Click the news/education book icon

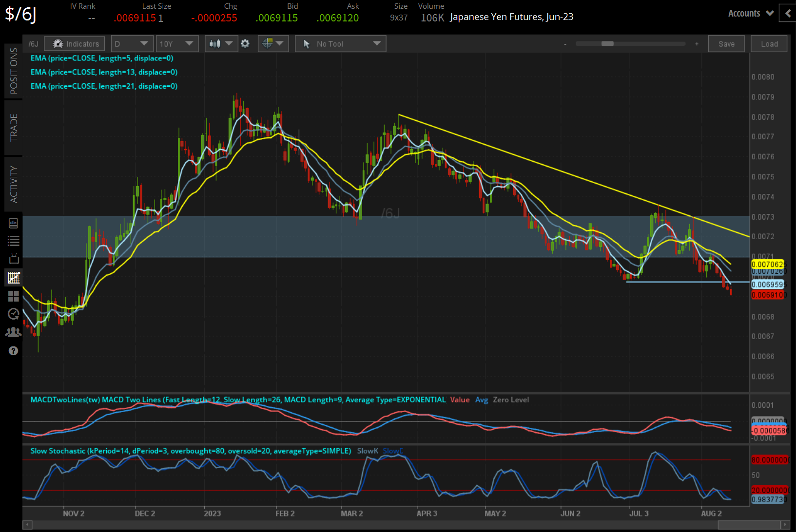click(13, 223)
